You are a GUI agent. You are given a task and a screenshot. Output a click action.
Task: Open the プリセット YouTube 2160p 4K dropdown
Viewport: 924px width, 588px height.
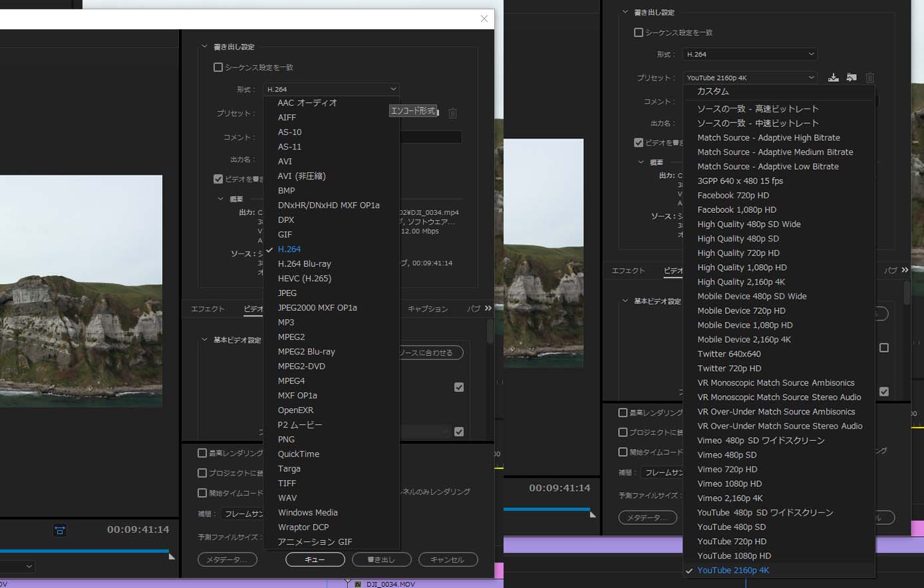coord(750,78)
